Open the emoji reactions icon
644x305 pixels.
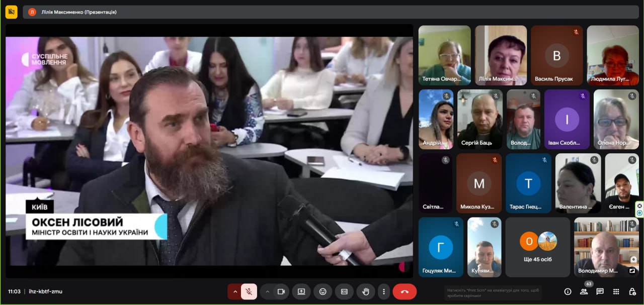tap(323, 291)
